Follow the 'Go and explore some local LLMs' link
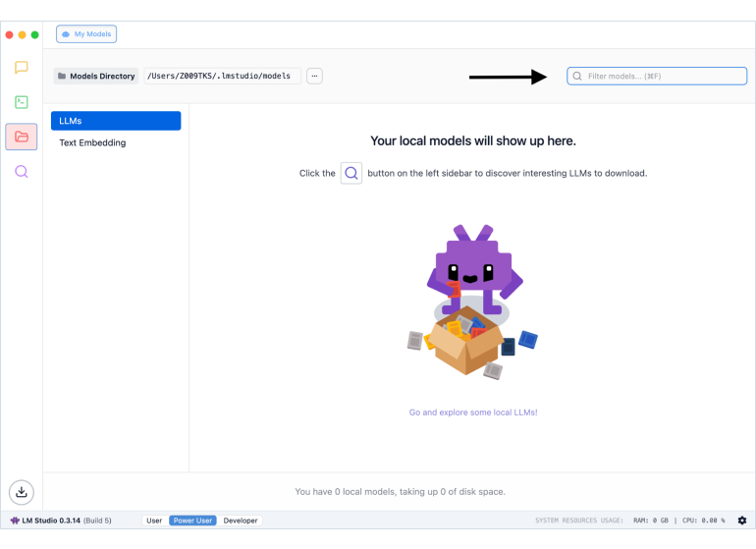 click(472, 412)
